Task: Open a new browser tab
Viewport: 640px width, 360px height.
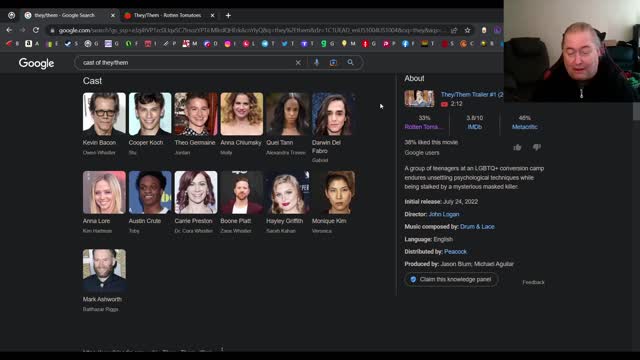Action: point(228,16)
